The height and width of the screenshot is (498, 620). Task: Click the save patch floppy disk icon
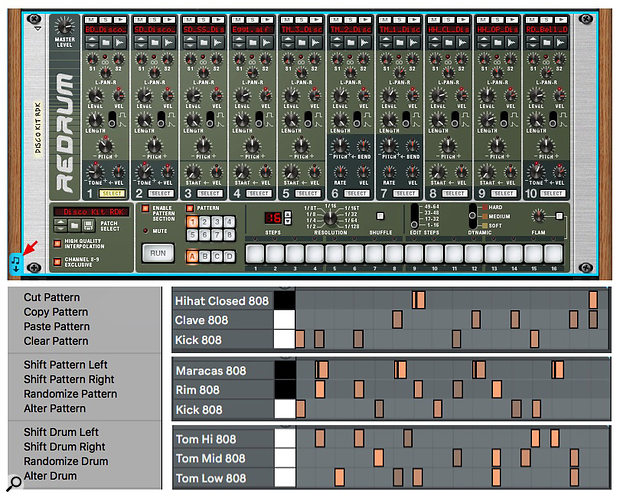click(88, 226)
